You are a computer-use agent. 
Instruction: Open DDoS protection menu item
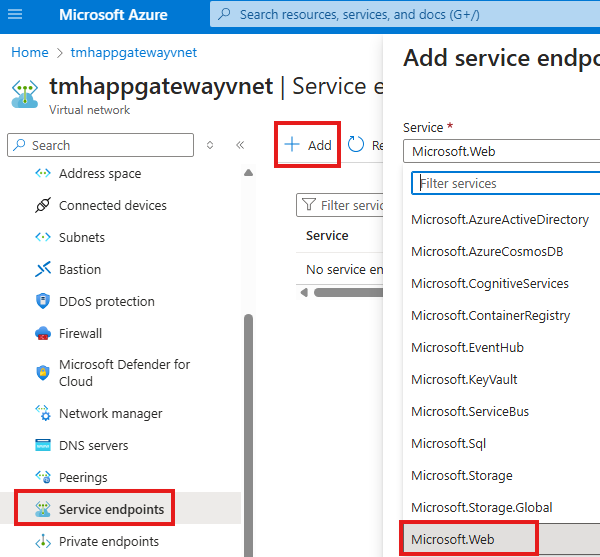point(106,301)
